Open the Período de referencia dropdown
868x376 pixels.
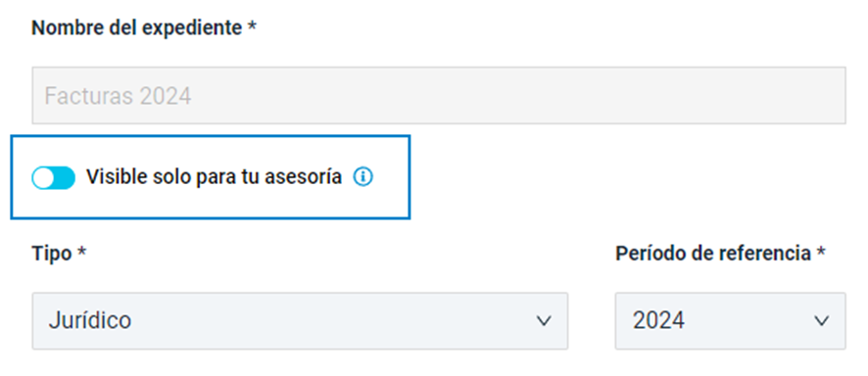coord(730,321)
